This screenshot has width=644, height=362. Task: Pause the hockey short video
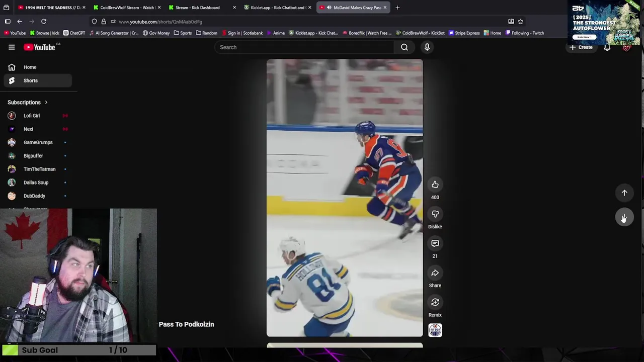[345, 198]
